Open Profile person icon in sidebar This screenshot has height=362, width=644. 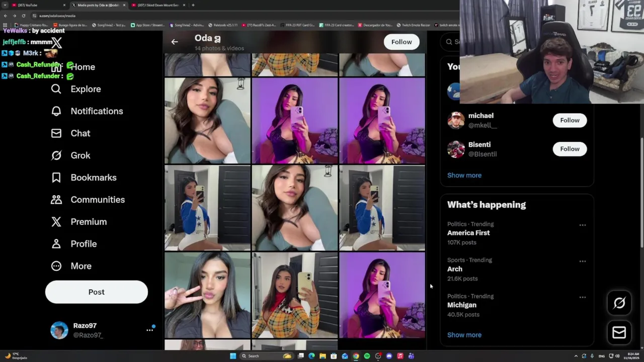[x=56, y=244]
